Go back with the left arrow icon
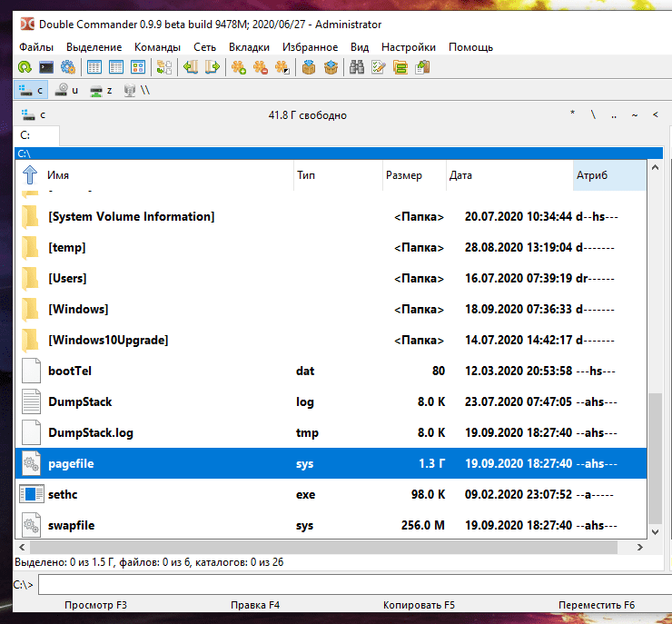Image resolution: width=672 pixels, height=624 pixels. pos(191,67)
